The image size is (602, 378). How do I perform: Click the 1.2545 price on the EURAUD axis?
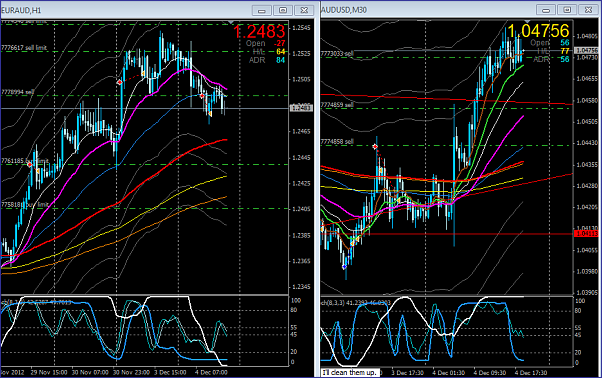301,28
